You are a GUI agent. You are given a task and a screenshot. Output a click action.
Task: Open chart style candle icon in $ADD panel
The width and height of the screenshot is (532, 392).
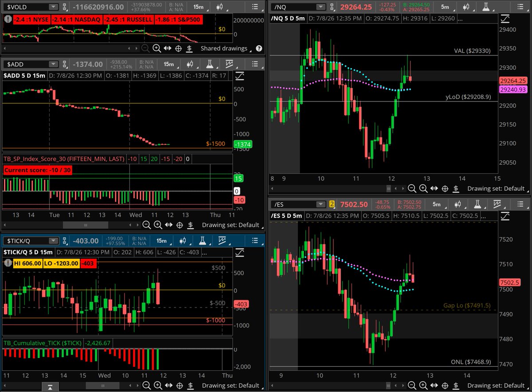click(x=189, y=64)
